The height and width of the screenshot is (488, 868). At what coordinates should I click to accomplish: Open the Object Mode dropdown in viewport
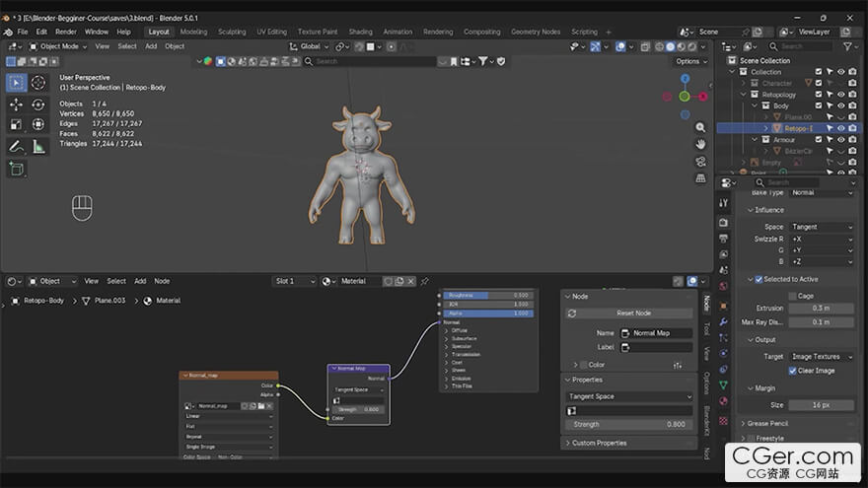58,46
